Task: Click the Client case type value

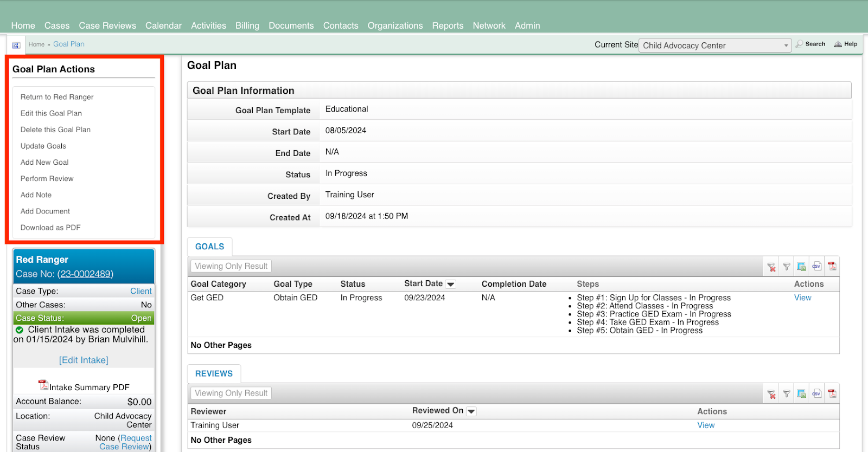Action: click(141, 291)
